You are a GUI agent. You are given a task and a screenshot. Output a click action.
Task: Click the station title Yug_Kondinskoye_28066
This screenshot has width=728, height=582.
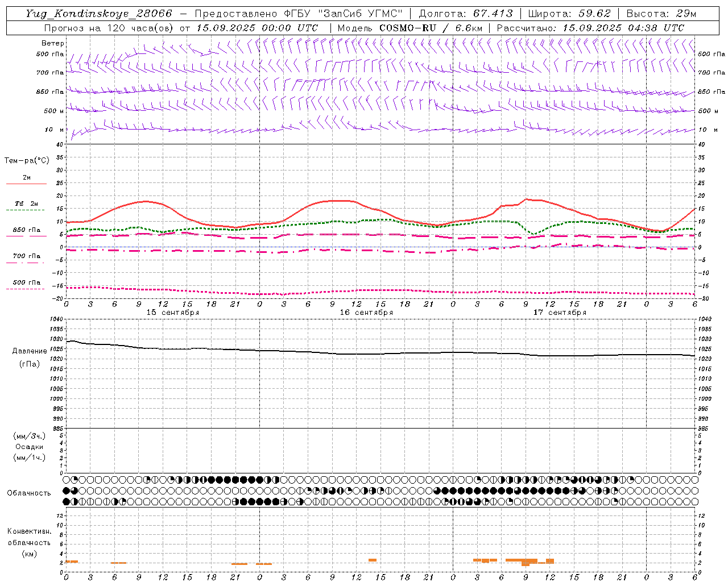[x=99, y=14]
